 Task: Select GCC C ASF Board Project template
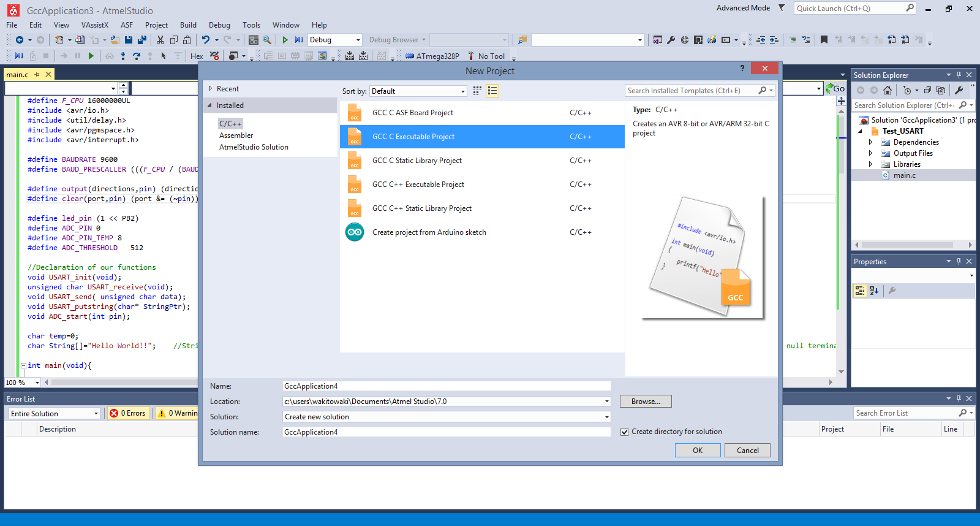482,113
